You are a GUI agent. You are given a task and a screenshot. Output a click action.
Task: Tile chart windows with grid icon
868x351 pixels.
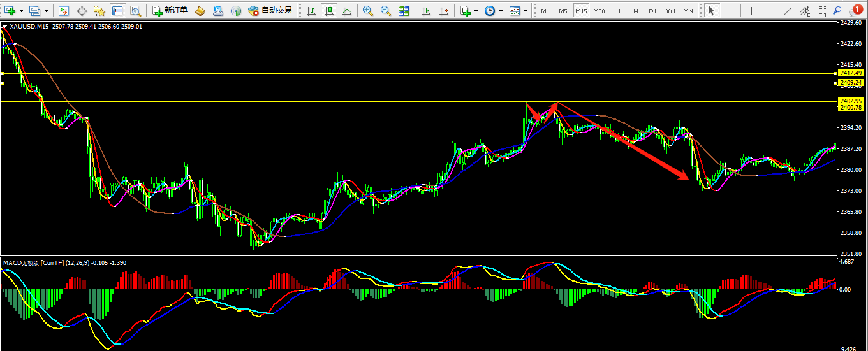click(404, 11)
